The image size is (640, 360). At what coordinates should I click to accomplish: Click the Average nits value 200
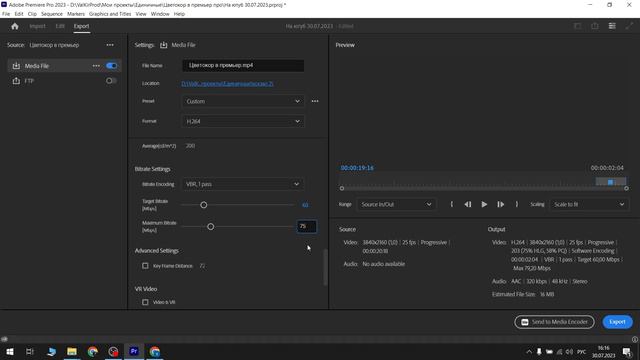190,146
